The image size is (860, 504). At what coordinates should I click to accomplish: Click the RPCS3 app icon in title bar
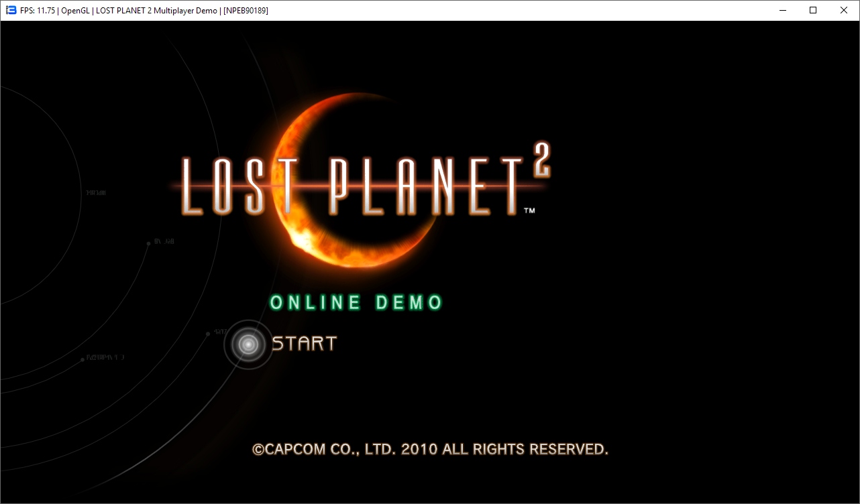pos(11,11)
